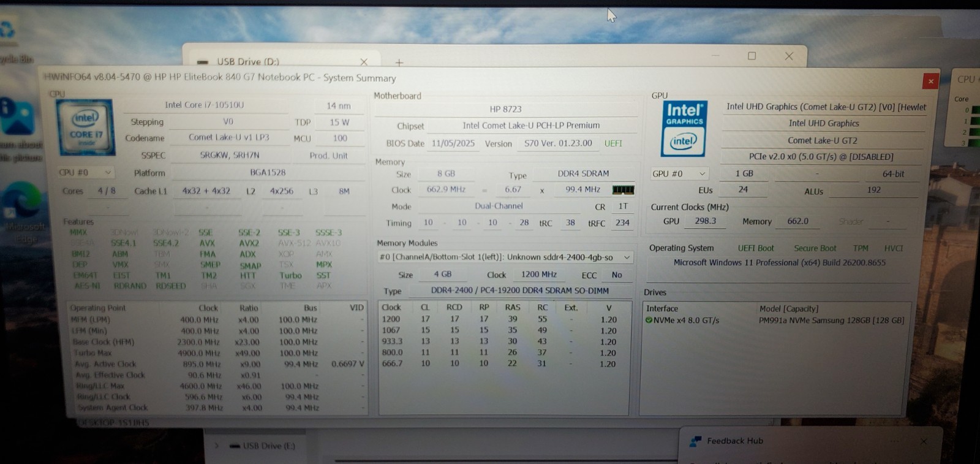This screenshot has height=464, width=980.
Task: Click the BIOS version S70 Ver. 01.23.00
Action: point(558,143)
